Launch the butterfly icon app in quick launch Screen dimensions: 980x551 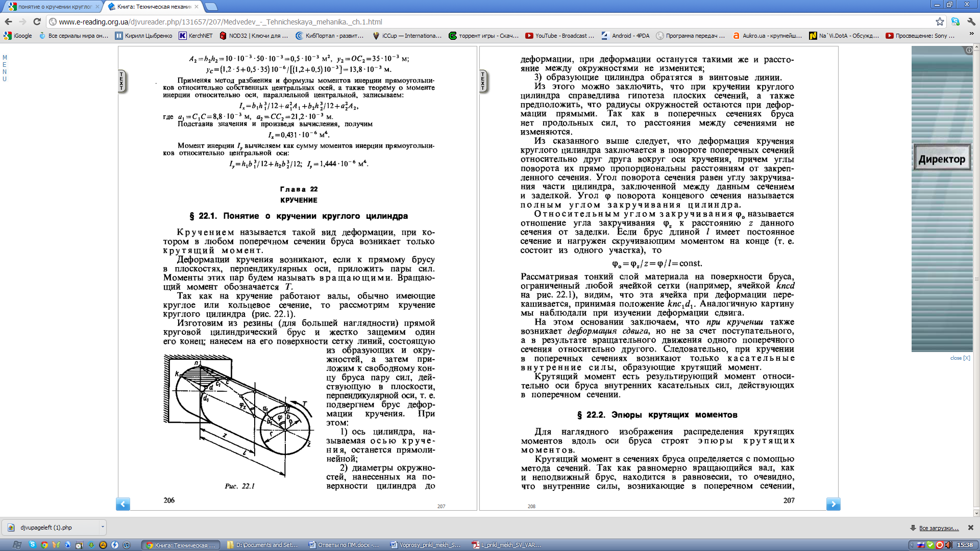pos(56,544)
